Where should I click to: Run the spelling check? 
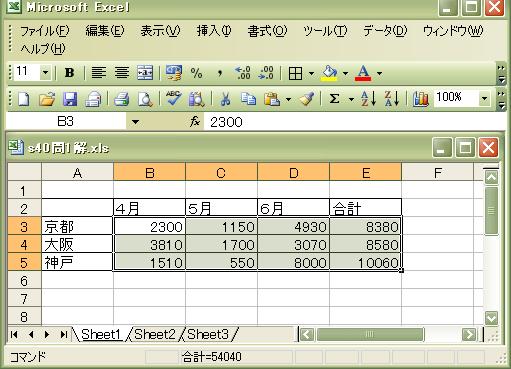coord(174,98)
